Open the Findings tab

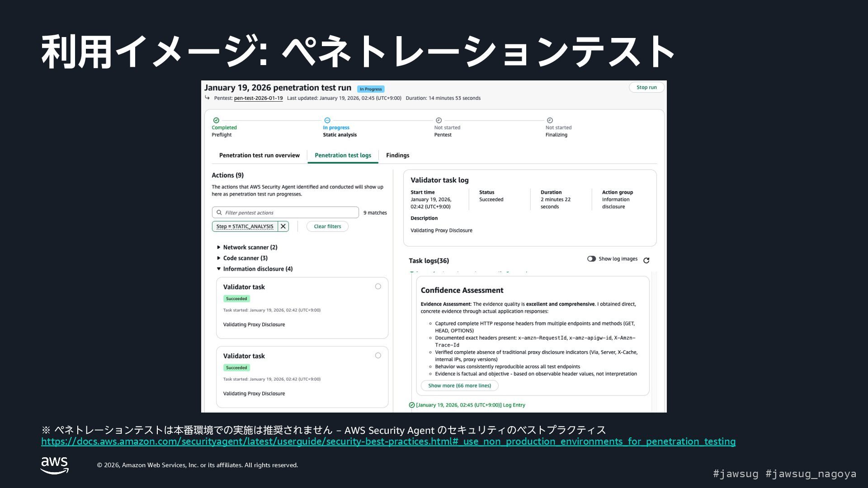[x=397, y=155]
